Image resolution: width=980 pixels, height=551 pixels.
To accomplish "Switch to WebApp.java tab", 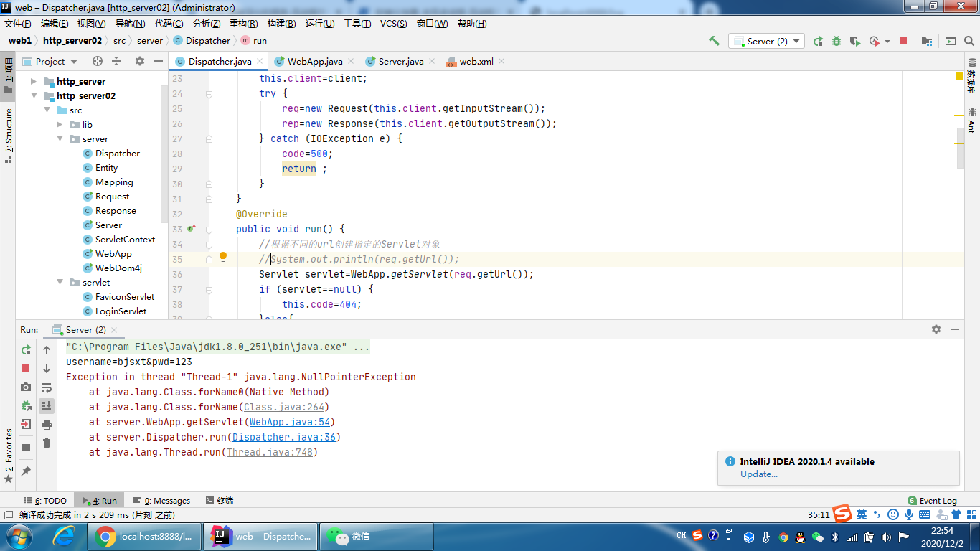I will tap(314, 61).
